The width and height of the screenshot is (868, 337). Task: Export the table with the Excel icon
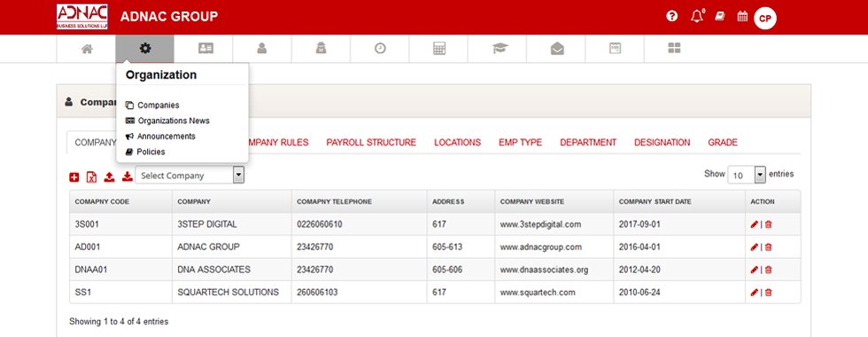[92, 176]
